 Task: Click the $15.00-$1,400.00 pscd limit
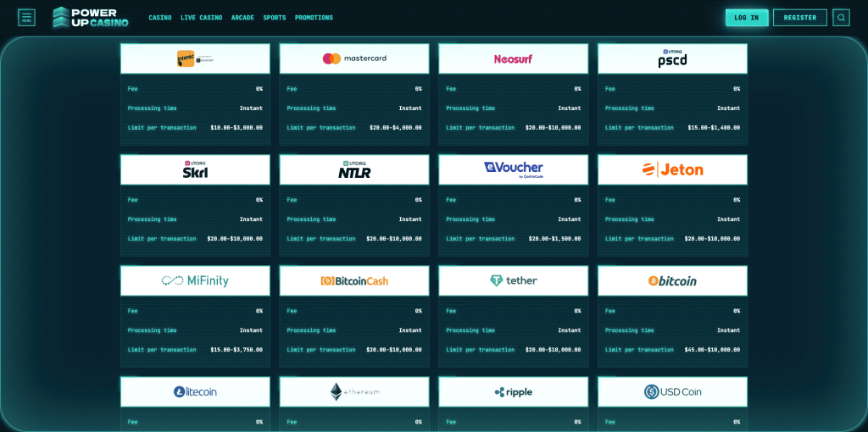tap(714, 128)
